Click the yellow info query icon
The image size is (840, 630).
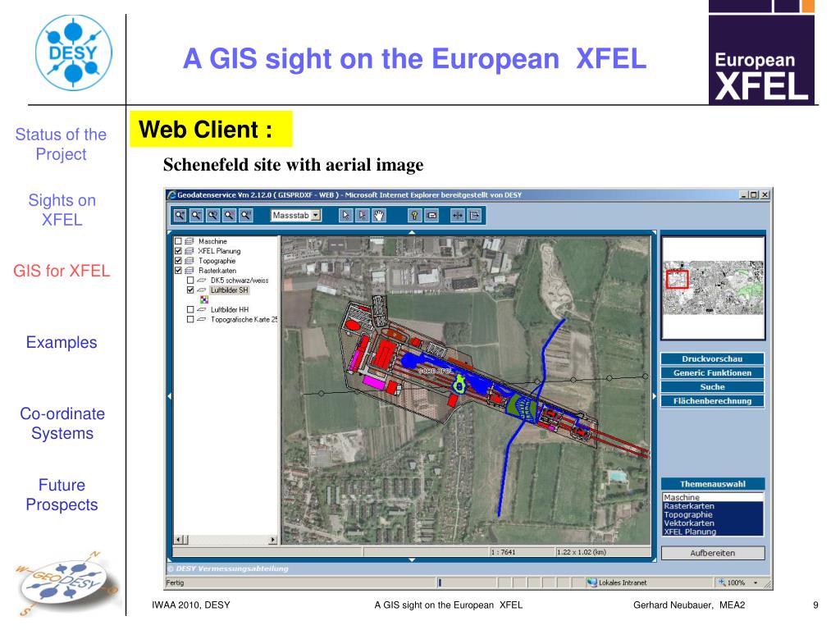point(416,216)
